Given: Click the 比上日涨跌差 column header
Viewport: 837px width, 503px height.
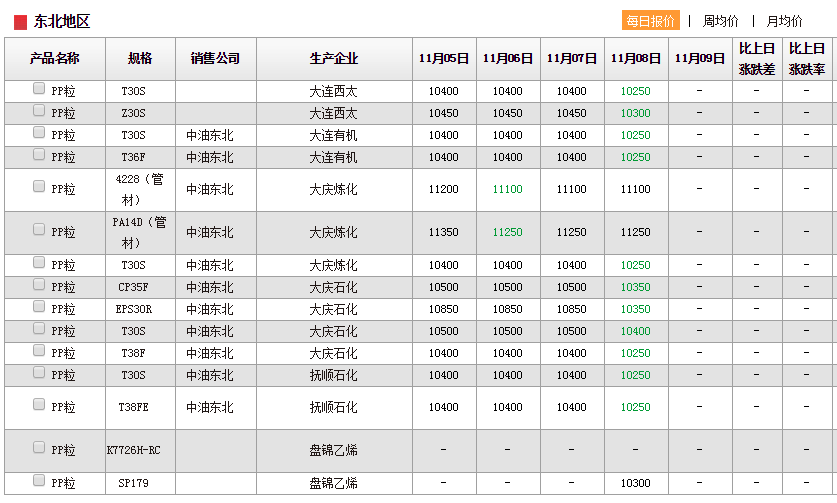Looking at the screenshot, I should (x=757, y=59).
